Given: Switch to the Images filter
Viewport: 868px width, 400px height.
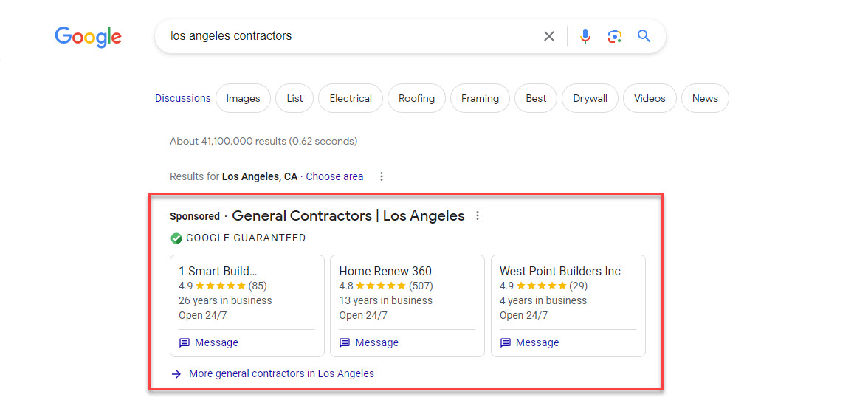Looking at the screenshot, I should 243,98.
